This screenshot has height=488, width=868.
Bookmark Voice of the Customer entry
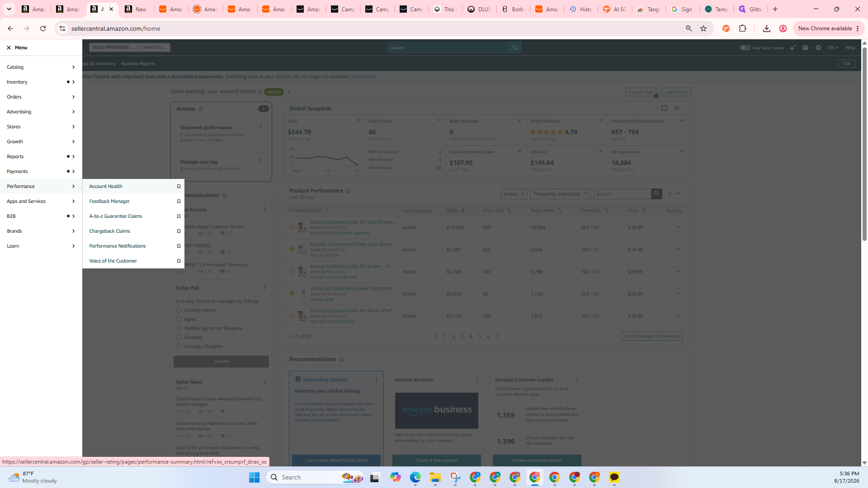tap(179, 261)
